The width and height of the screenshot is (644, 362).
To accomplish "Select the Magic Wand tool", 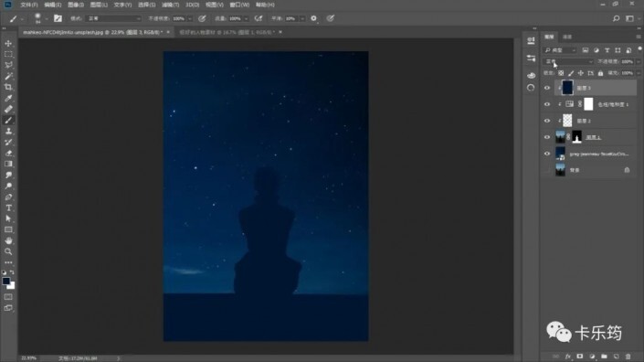I will pyautogui.click(x=8, y=76).
